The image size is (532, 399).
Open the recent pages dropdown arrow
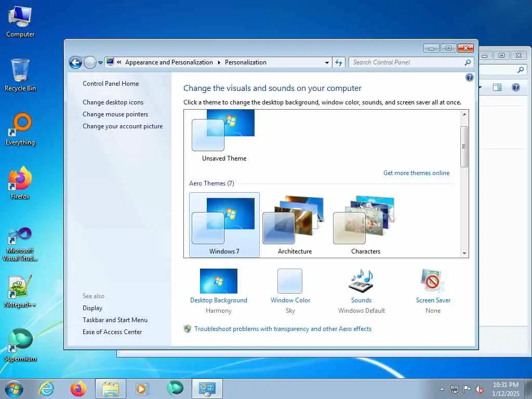100,63
